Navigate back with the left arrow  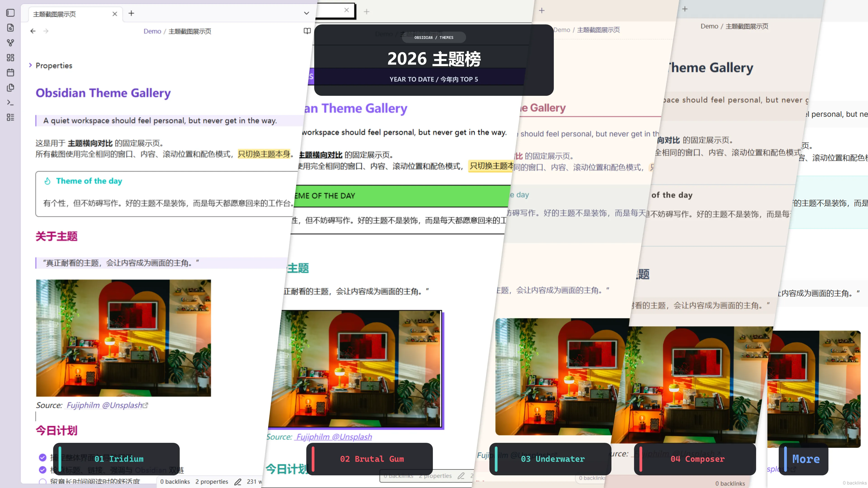coord(33,31)
